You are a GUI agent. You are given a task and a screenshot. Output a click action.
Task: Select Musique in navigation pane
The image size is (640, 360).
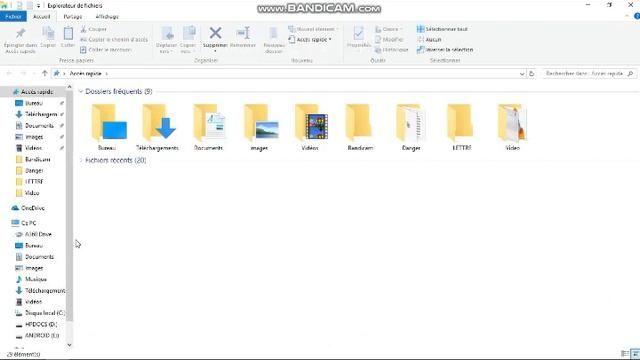tap(32, 279)
